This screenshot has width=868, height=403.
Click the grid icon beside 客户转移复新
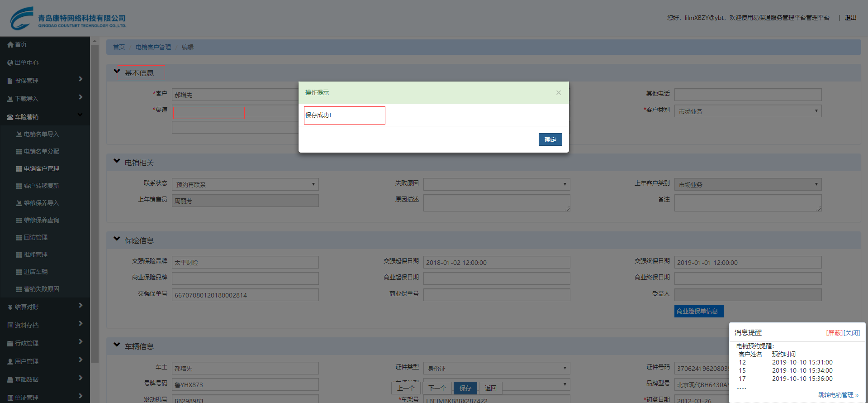[x=19, y=186]
